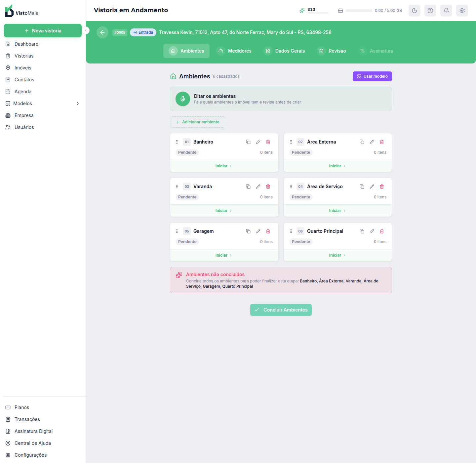Edit the Área Externa environment
Viewport: 476px width, 463px height.
(x=372, y=142)
